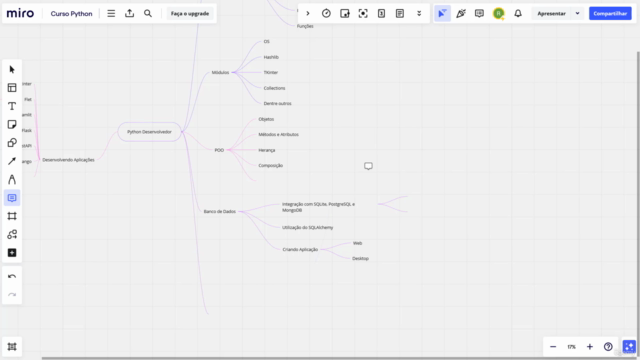Open the comment bubble on the canvas
This screenshot has width=640, height=360.
(368, 166)
